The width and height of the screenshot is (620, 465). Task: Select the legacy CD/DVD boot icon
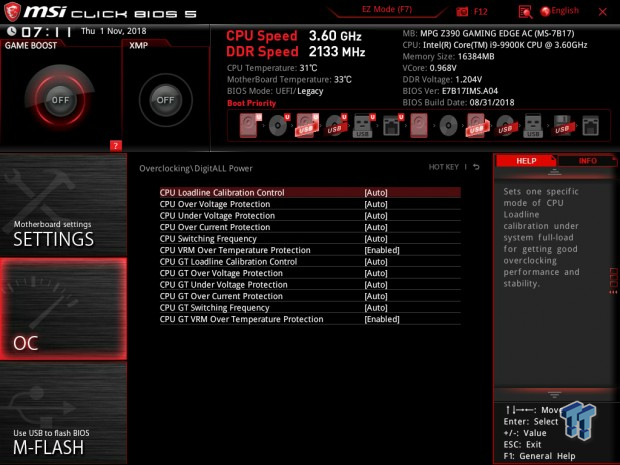coord(448,126)
